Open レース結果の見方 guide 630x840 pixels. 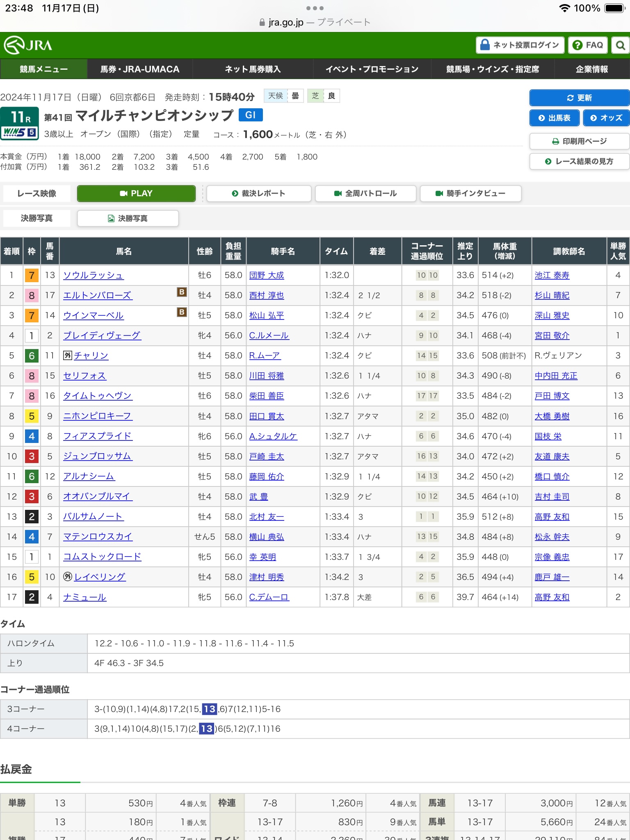point(579,161)
